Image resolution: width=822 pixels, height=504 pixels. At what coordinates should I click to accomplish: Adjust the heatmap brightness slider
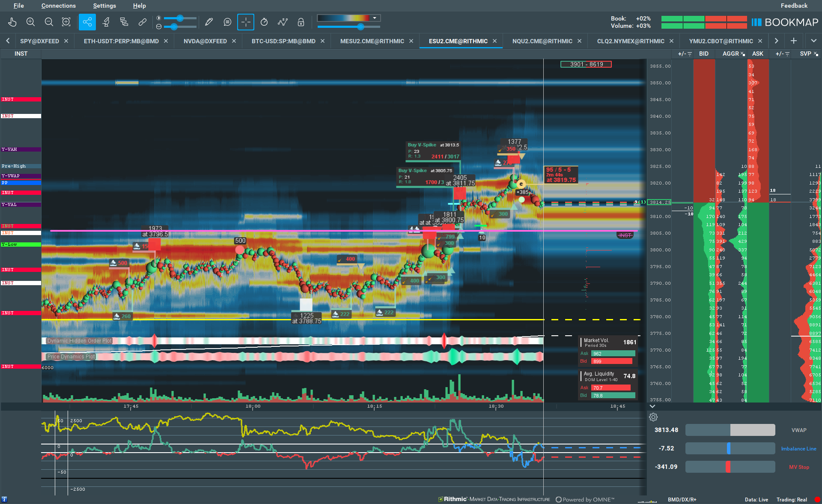tap(180, 18)
